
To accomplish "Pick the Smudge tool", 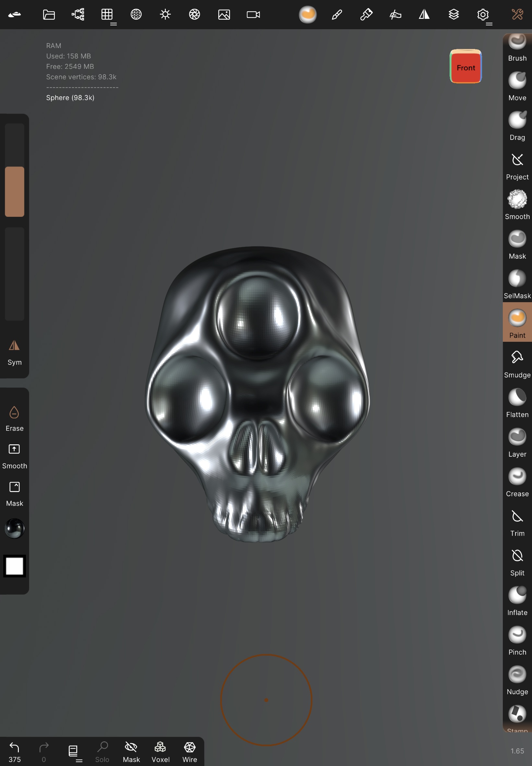I will point(517,363).
